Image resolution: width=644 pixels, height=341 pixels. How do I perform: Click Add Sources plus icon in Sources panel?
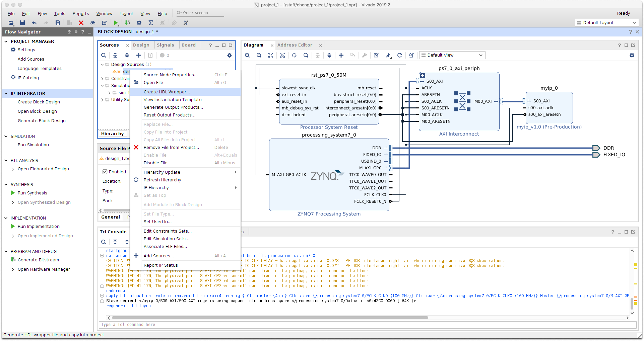(x=139, y=55)
